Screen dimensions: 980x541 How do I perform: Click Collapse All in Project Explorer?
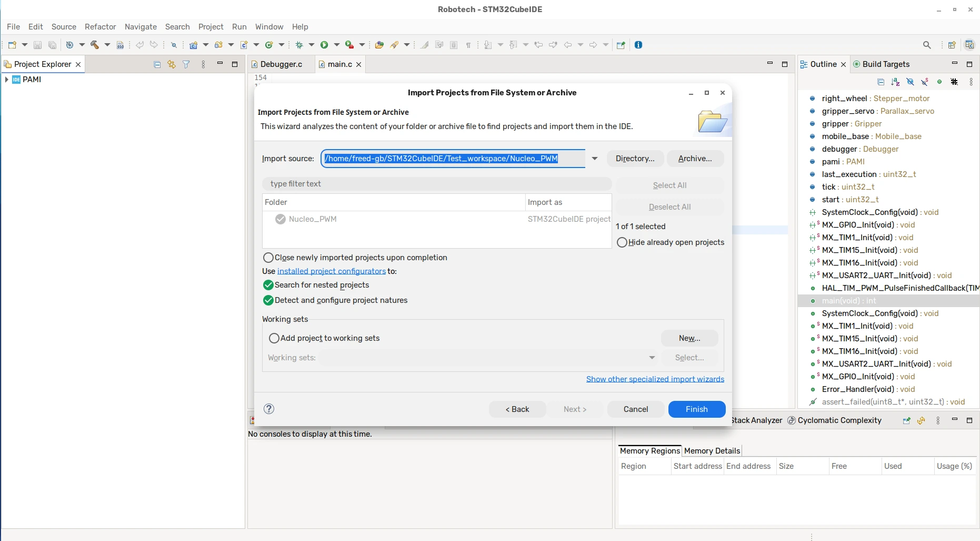tap(157, 64)
